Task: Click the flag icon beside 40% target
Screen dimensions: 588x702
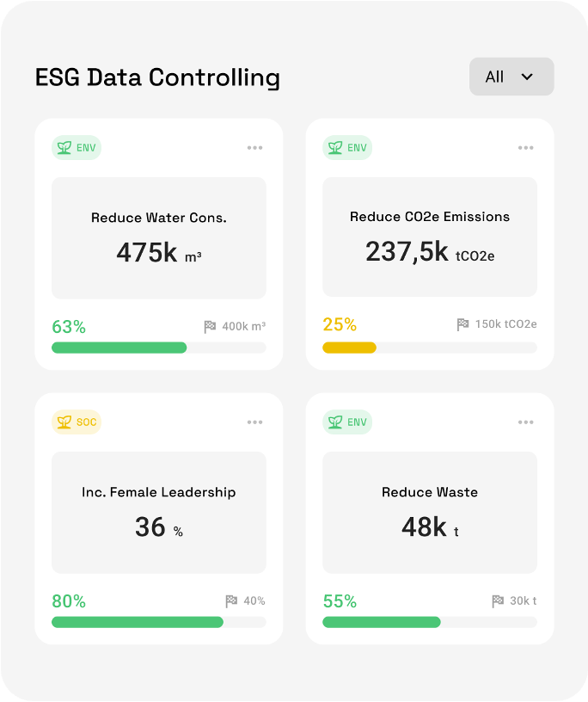Action: (x=231, y=601)
